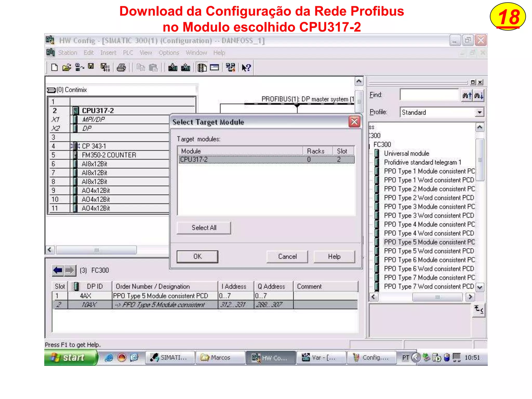Select CPU317-2 row in Target modules list
Viewport: 532px width, 399px height.
[267, 159]
